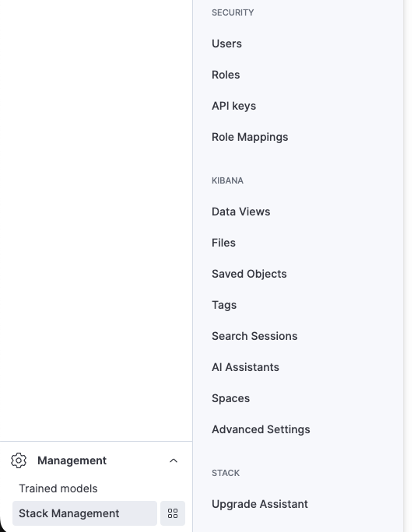
Task: Open Tags management
Action: coord(224,305)
